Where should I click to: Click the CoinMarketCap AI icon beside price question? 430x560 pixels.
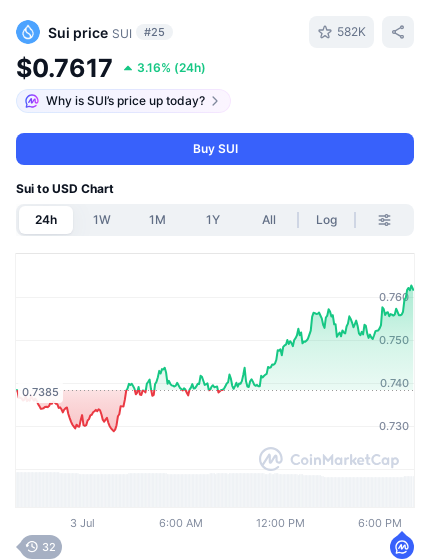(x=32, y=101)
